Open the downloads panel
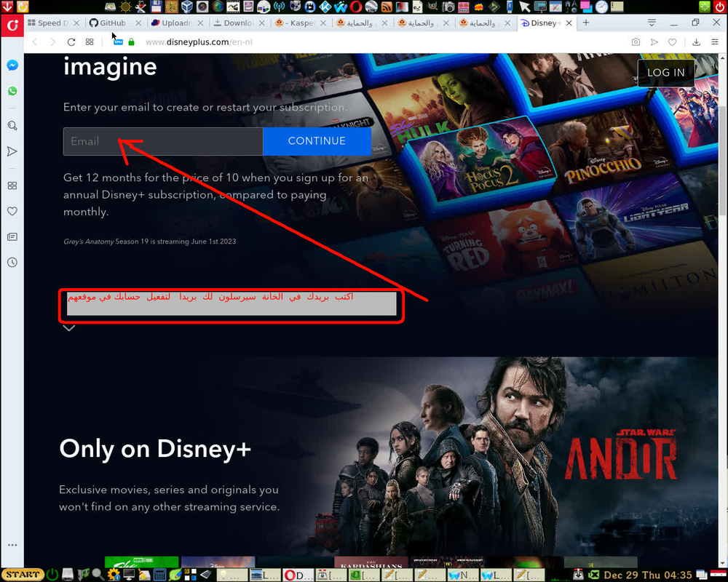The height and width of the screenshot is (582, 728). click(x=696, y=41)
